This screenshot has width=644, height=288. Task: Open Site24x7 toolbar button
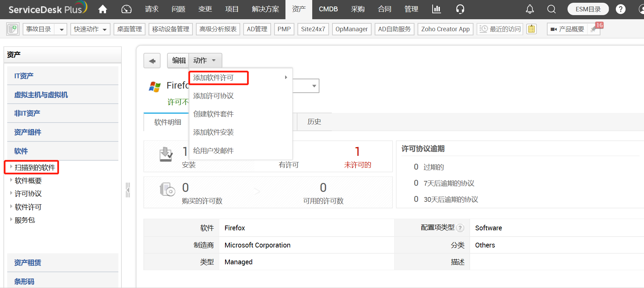click(x=313, y=29)
